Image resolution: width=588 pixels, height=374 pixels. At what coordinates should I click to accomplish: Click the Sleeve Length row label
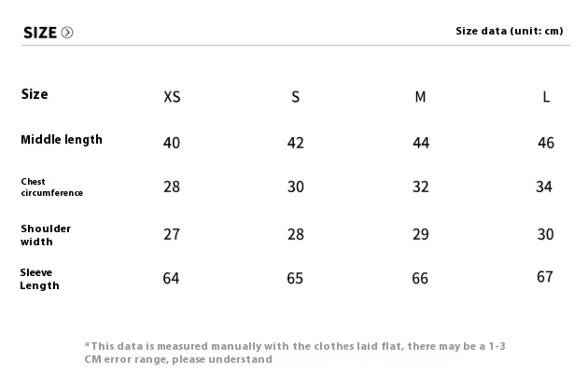coord(40,279)
